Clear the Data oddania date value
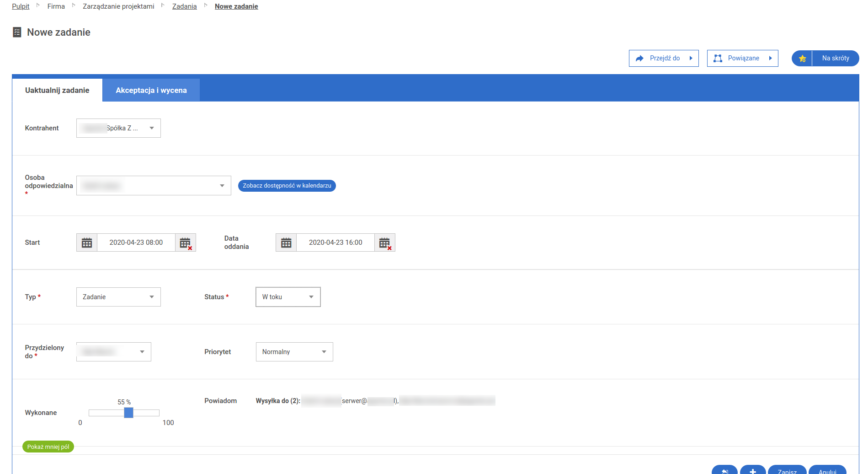Viewport: 868px width, 474px height. [384, 242]
